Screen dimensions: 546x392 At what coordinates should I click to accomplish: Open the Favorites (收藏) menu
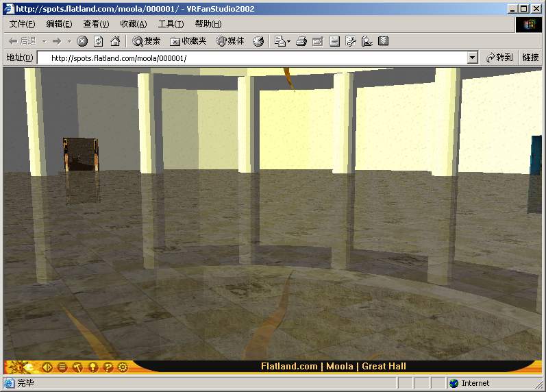134,24
